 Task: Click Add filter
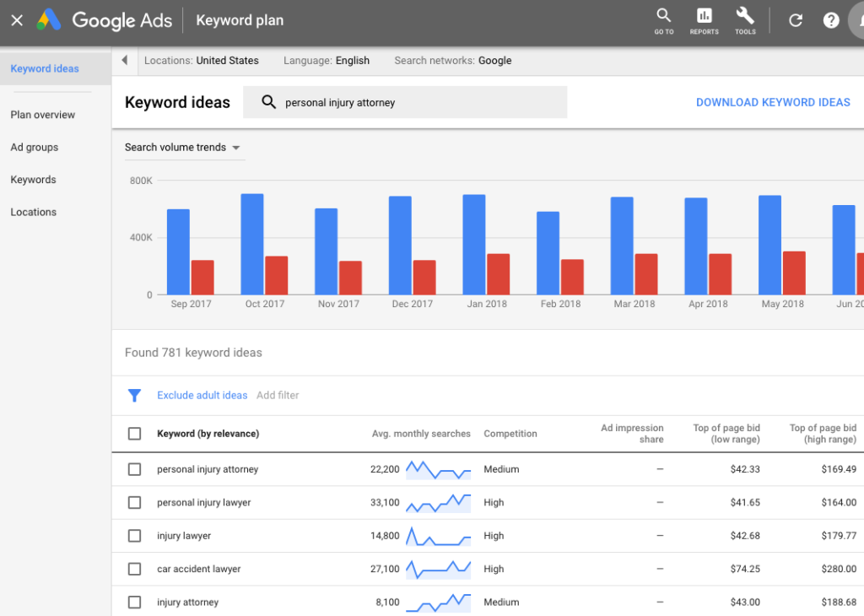click(278, 395)
